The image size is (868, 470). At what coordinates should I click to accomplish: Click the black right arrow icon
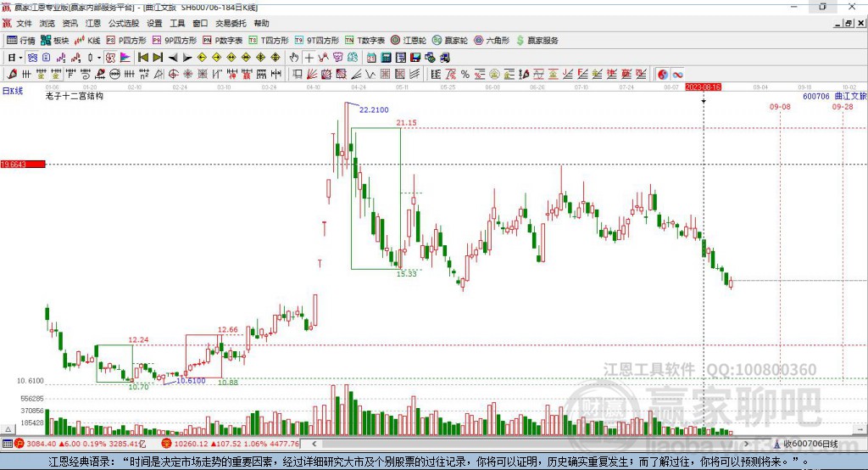pos(187,58)
